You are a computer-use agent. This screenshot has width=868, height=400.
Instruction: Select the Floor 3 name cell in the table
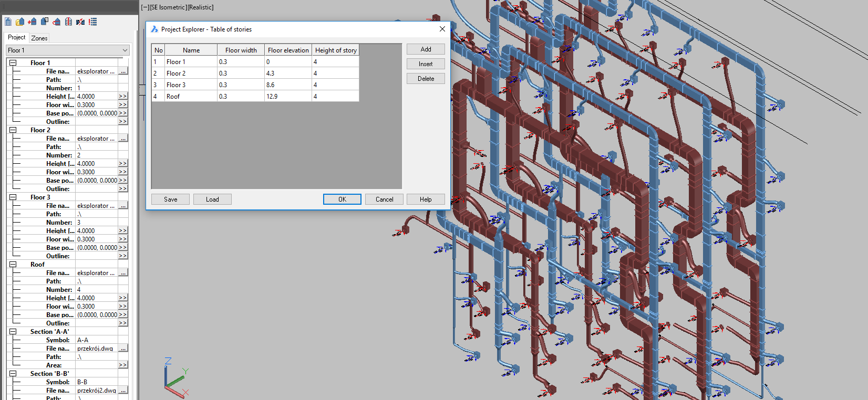tap(191, 85)
